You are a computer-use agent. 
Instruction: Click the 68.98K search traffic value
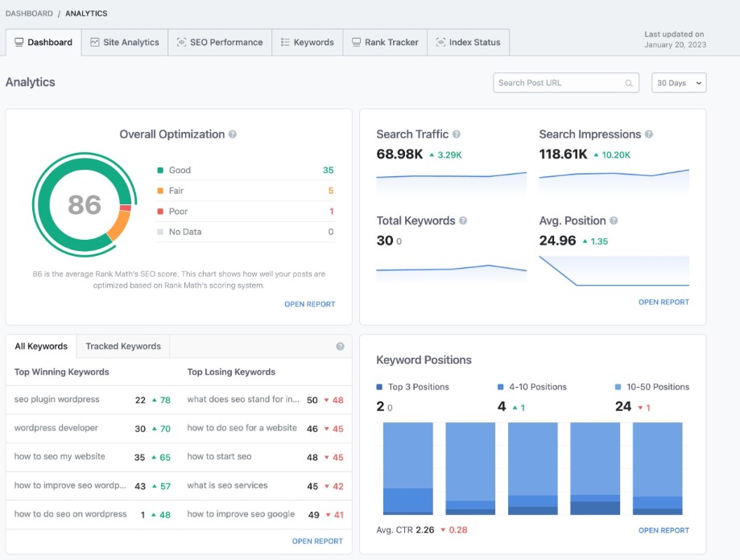[x=399, y=154]
